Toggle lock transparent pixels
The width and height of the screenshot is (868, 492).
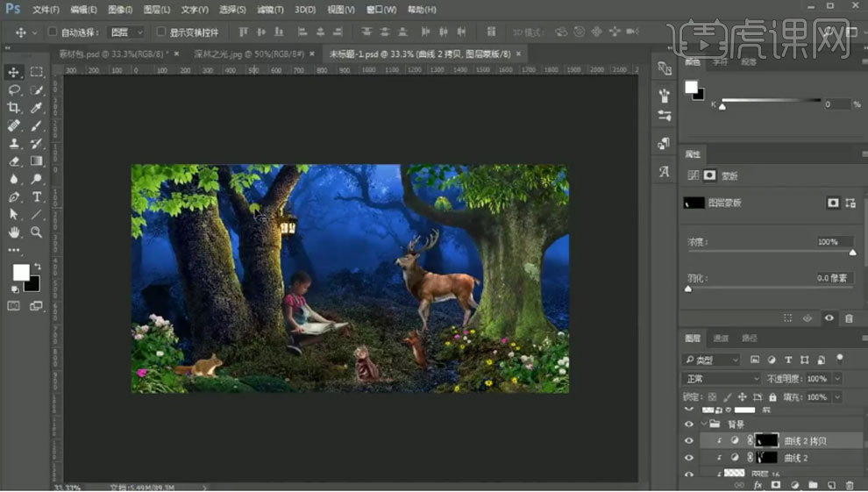713,396
